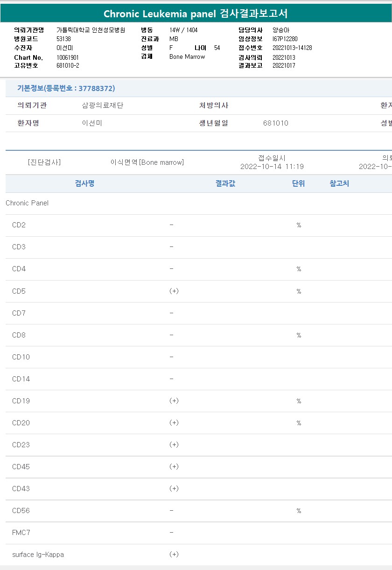This screenshot has height=570, width=392.
Task: Click result report date '20221017'
Action: [x=284, y=65]
